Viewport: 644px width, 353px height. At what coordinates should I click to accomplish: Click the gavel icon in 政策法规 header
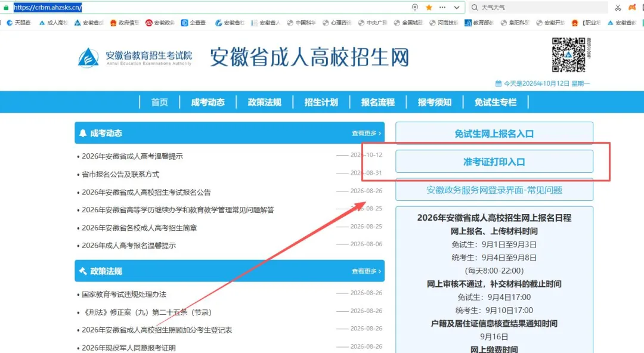(83, 271)
